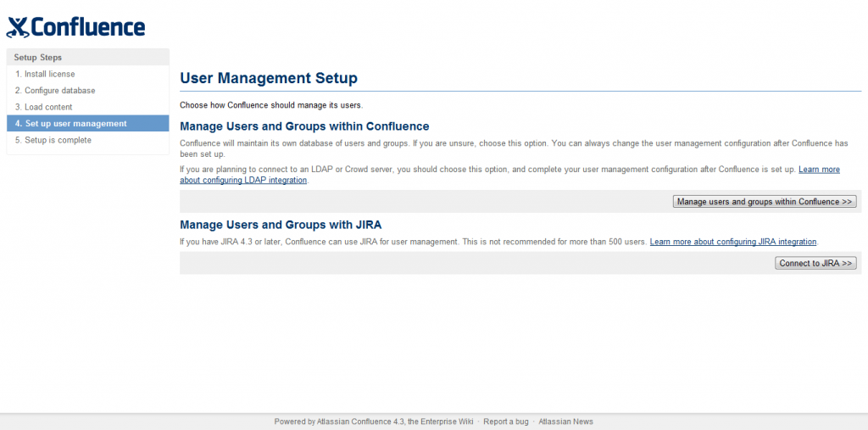Click the Manage Users and Groups within Confluence heading
This screenshot has height=430, width=868.
pyautogui.click(x=304, y=126)
